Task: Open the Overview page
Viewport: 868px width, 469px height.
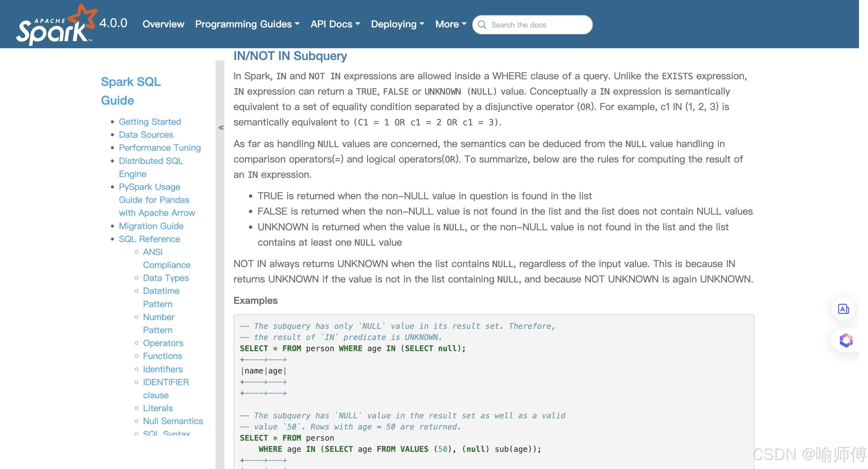Action: tap(163, 24)
